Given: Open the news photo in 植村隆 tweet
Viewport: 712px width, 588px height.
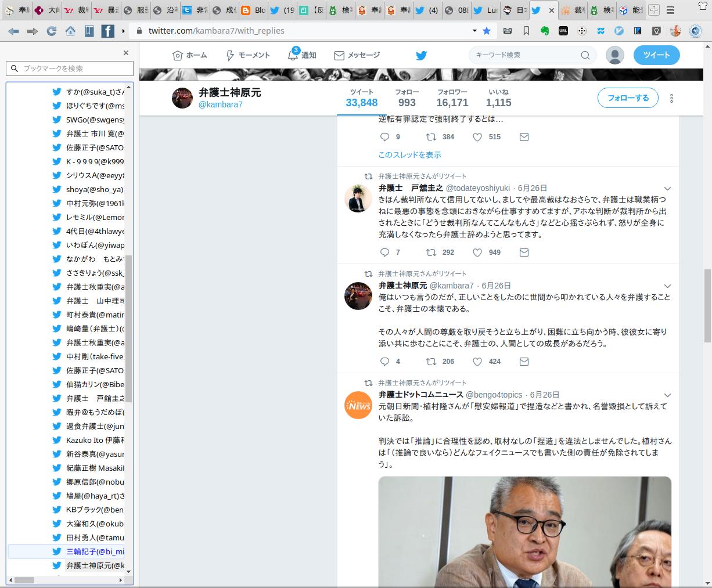Looking at the screenshot, I should point(524,532).
